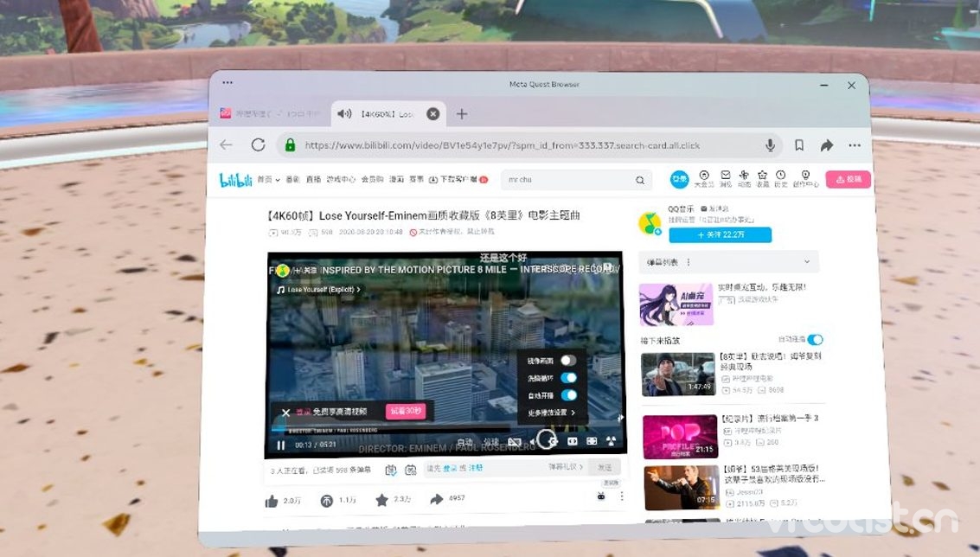The width and height of the screenshot is (980, 557).
Task: Open the 自动 quality selector in player
Action: (x=464, y=442)
